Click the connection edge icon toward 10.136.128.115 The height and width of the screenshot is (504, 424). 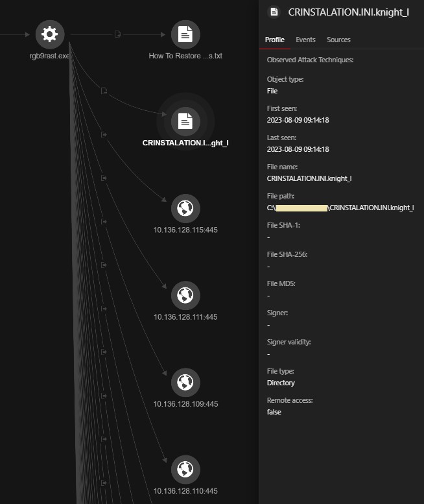(104, 134)
